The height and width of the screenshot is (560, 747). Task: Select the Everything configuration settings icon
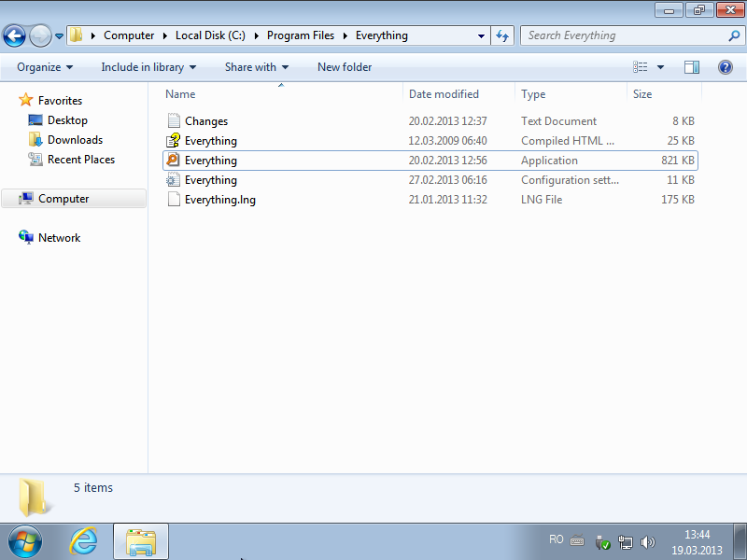click(174, 179)
